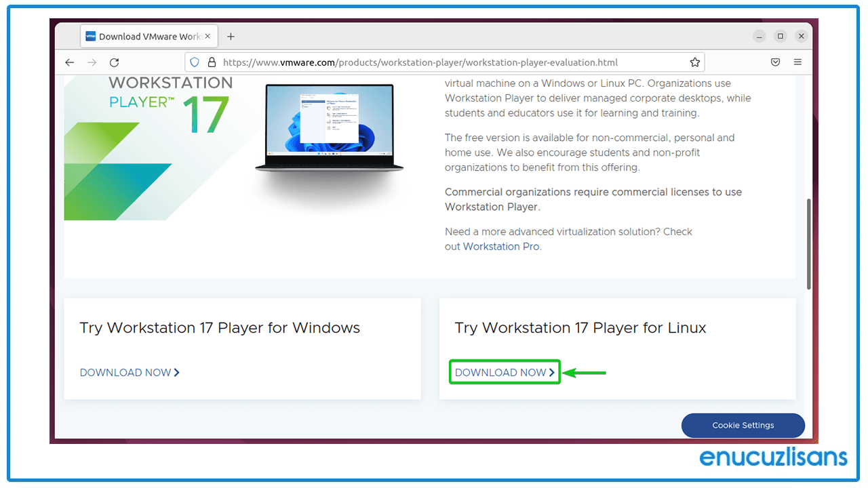Toggle enhanced tracking protection for this site

pos(195,62)
